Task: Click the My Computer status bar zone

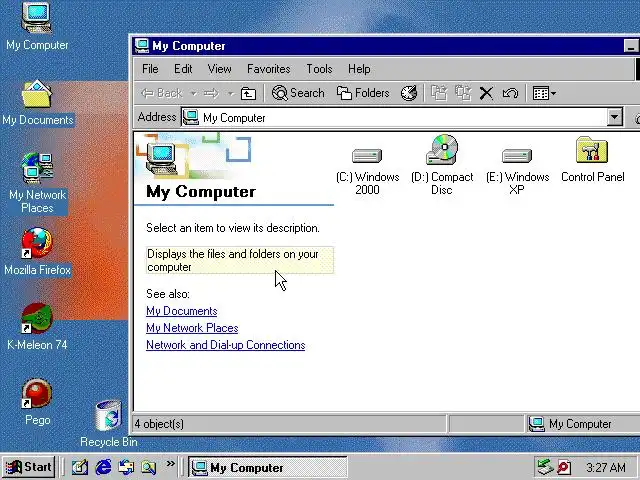Action: pyautogui.click(x=583, y=424)
